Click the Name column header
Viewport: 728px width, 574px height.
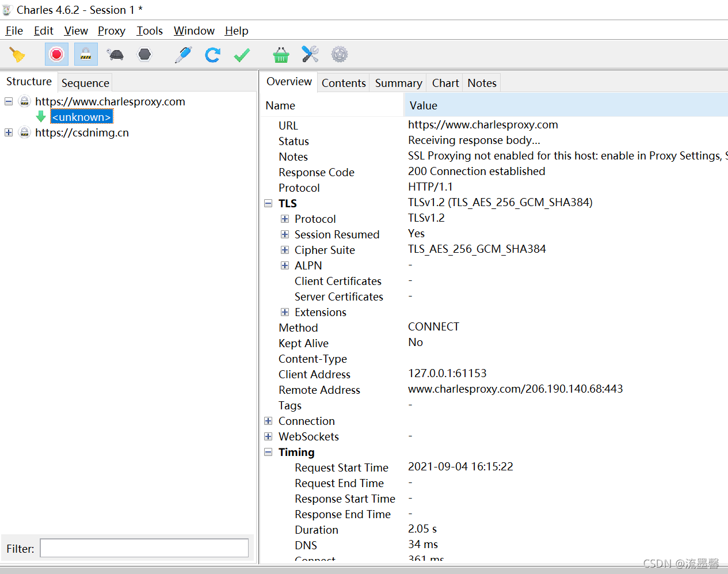332,105
